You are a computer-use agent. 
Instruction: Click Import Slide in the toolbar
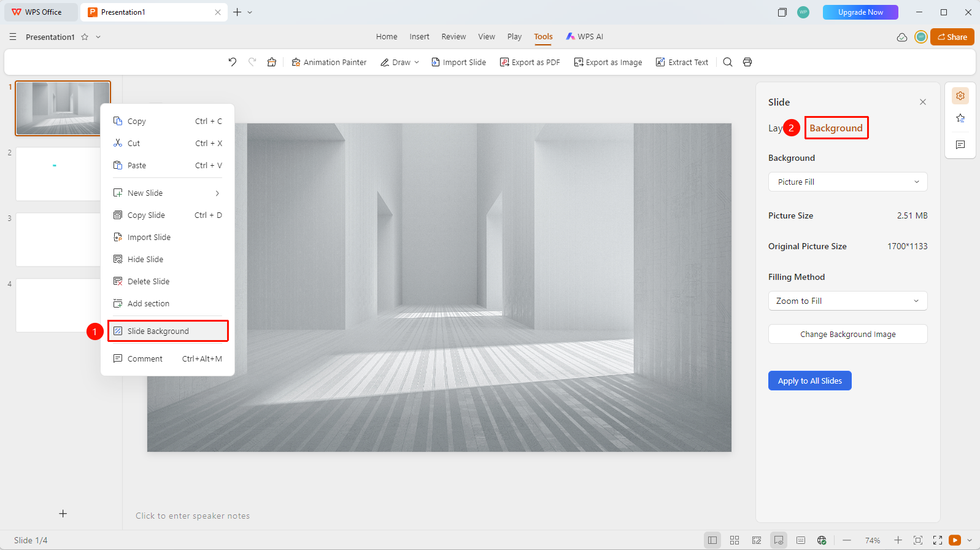coord(458,62)
